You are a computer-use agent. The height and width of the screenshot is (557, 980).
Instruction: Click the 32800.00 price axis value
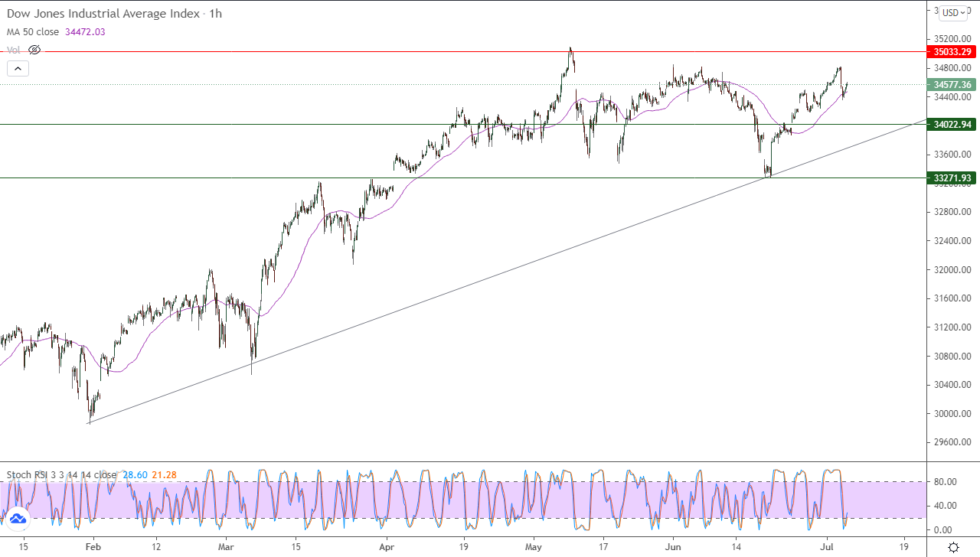952,212
